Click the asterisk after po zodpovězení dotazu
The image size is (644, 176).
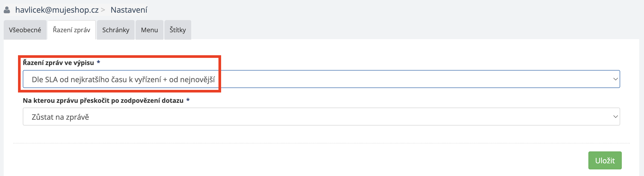(188, 100)
